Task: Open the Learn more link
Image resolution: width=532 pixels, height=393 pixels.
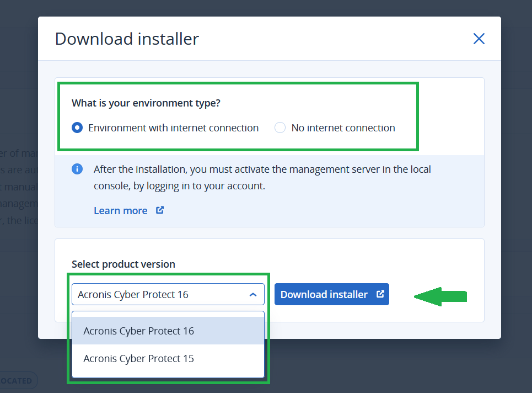Action: tap(121, 211)
